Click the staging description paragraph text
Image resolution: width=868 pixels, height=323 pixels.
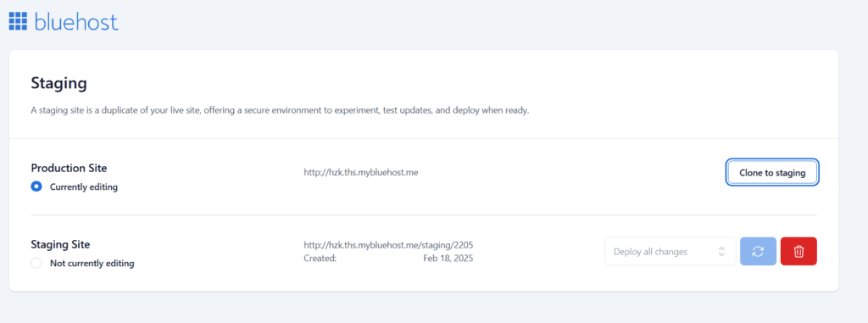(x=280, y=110)
